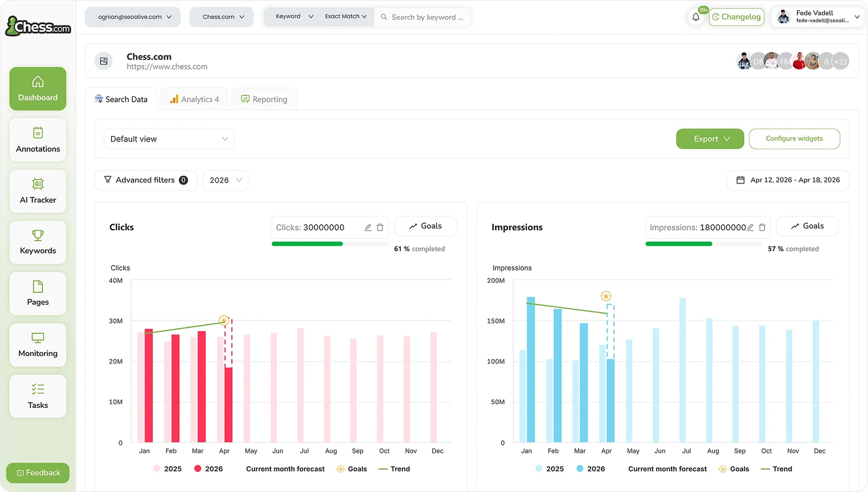Screen dimensions: 868x492
Task: Toggle Goals in Clicks chart legend
Action: tap(352, 469)
